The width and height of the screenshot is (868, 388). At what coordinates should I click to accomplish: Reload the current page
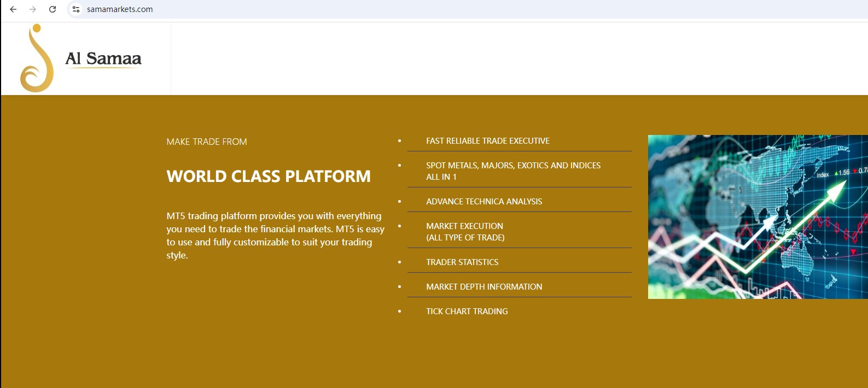[x=53, y=9]
